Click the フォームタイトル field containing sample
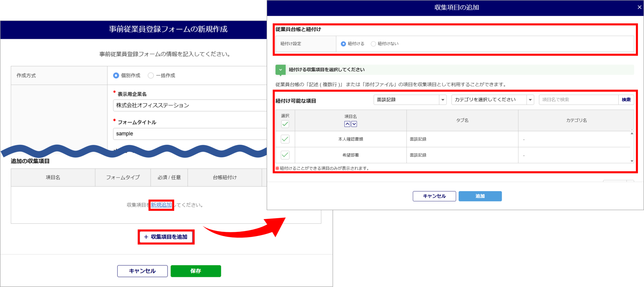The width and height of the screenshot is (644, 287). [190, 134]
